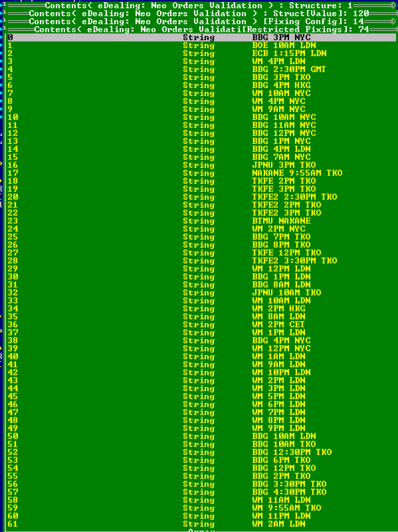Select the WM 12PM NYC entry
The width and height of the screenshot is (398, 532).
pyautogui.click(x=281, y=348)
